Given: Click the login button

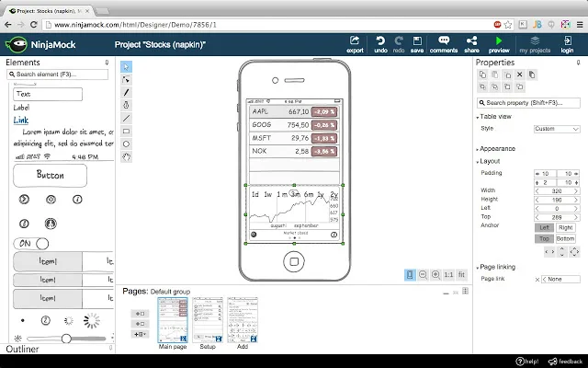Looking at the screenshot, I should click(x=567, y=44).
